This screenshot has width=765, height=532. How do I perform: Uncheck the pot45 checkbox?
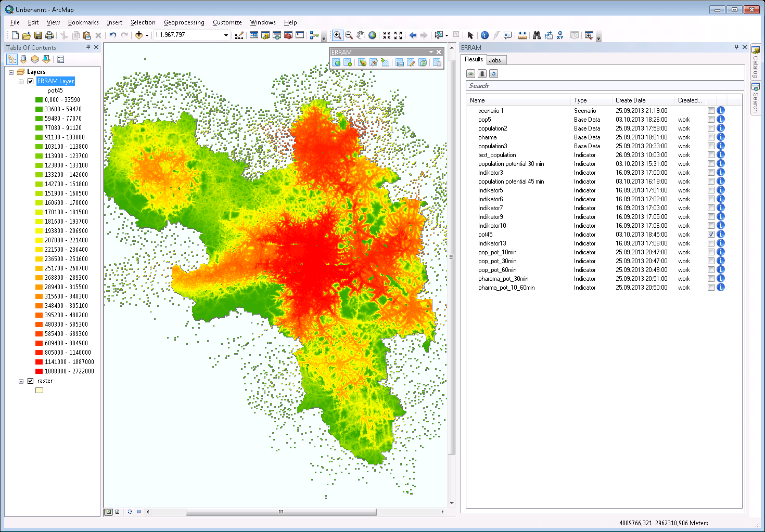coord(711,235)
